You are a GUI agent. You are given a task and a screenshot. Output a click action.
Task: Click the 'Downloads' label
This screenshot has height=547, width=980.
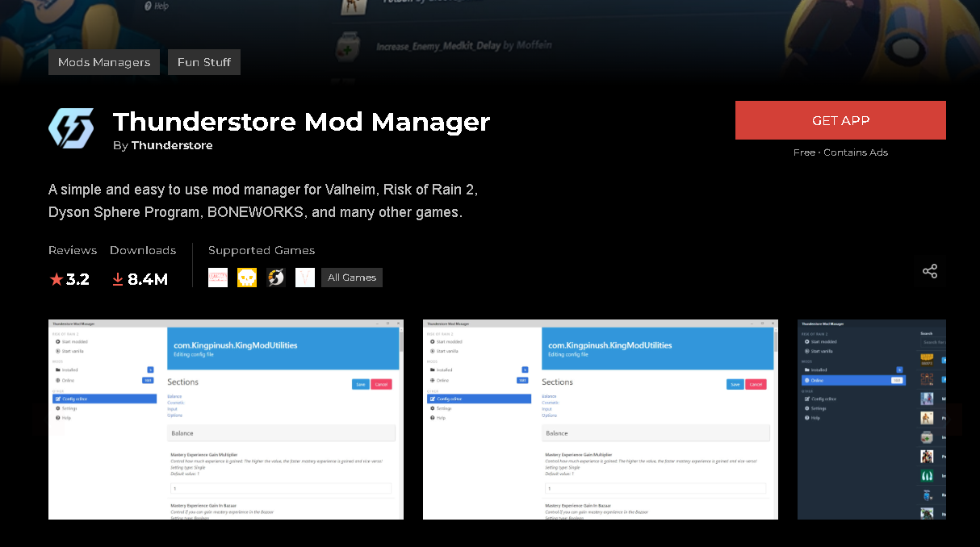[x=143, y=250]
